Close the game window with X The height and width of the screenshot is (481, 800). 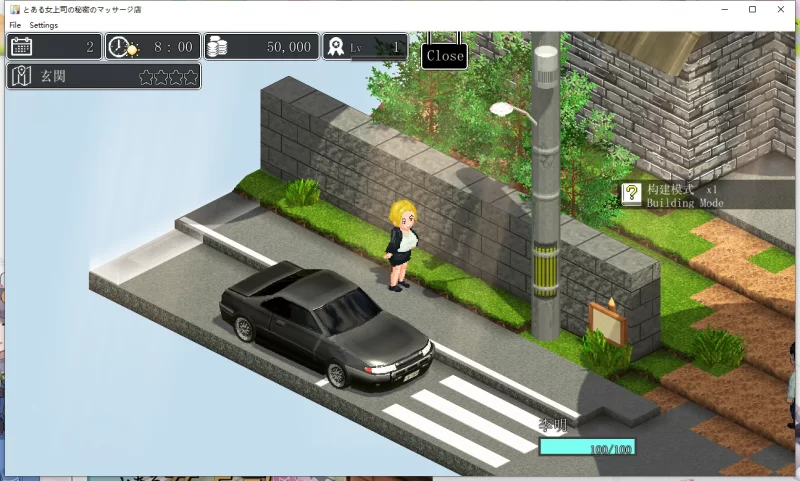click(x=781, y=9)
